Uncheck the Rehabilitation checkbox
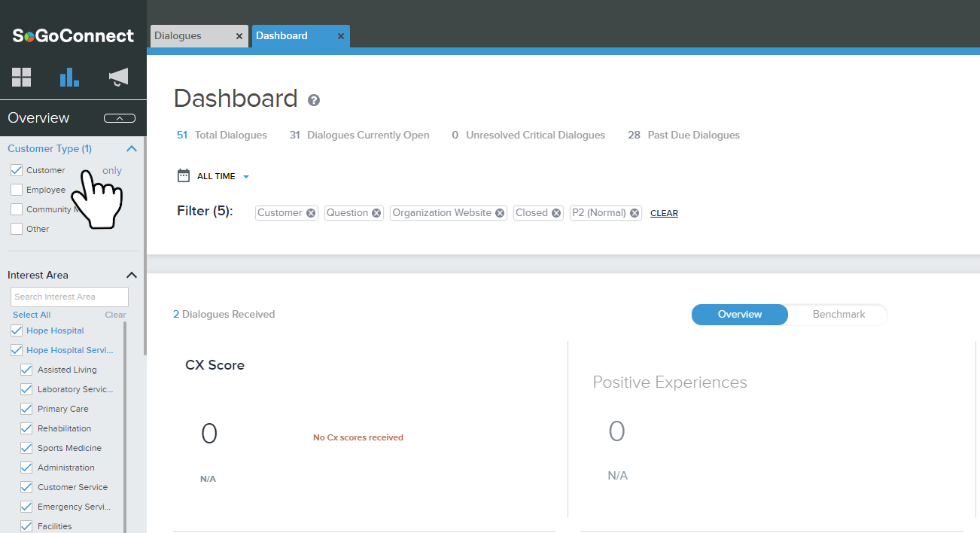 (x=26, y=428)
